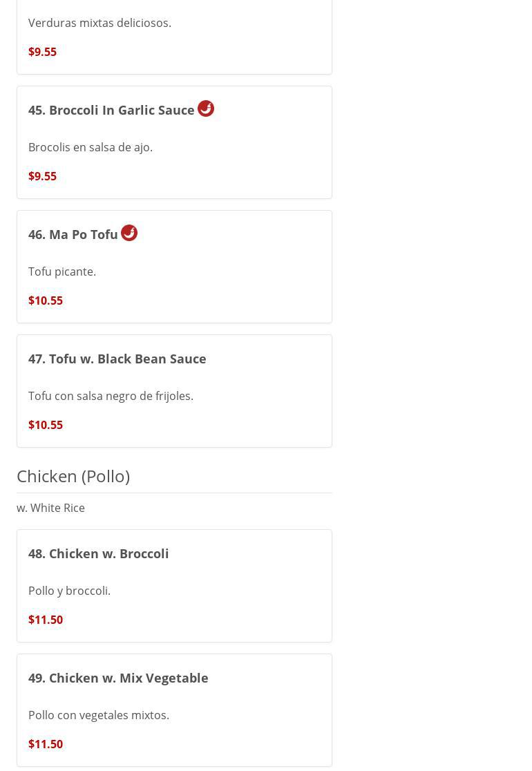Image resolution: width=532 pixels, height=771 pixels.
Task: Click the 'Brocolis en salsa de ajo.' description
Action: 91,147
